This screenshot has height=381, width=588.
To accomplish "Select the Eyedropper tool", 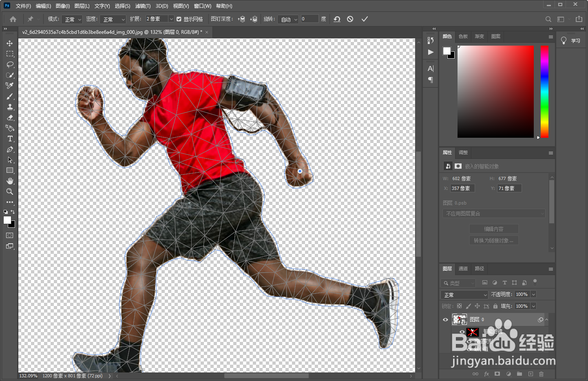I will [10, 86].
